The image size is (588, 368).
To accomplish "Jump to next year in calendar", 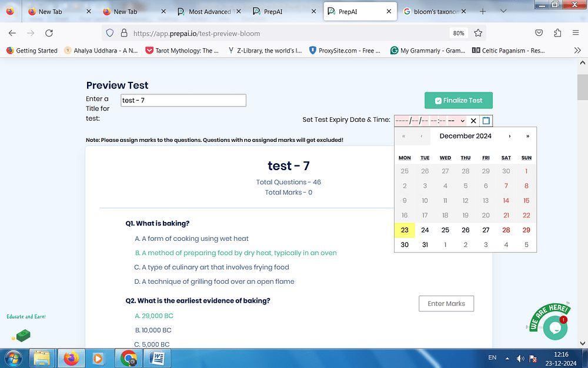I will [x=527, y=136].
